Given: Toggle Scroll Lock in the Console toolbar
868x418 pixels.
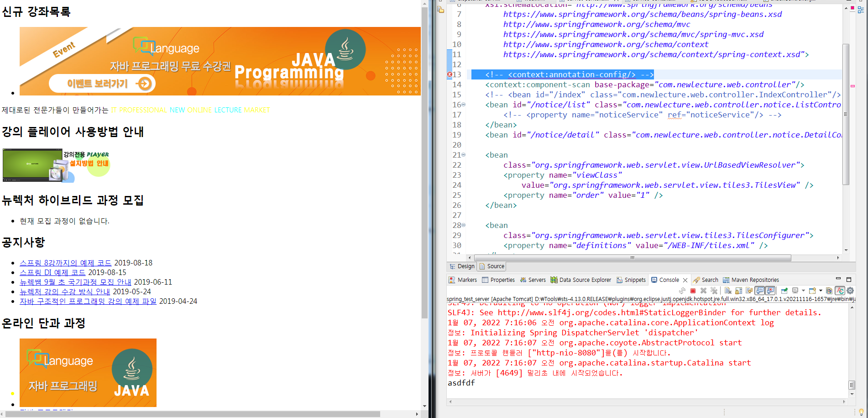Looking at the screenshot, I should [738, 291].
